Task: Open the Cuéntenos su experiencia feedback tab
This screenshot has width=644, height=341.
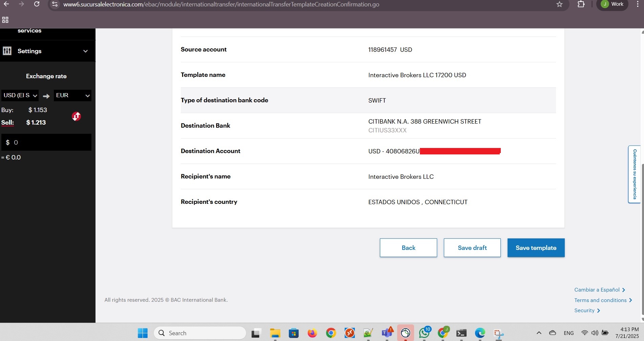Action: coord(634,174)
